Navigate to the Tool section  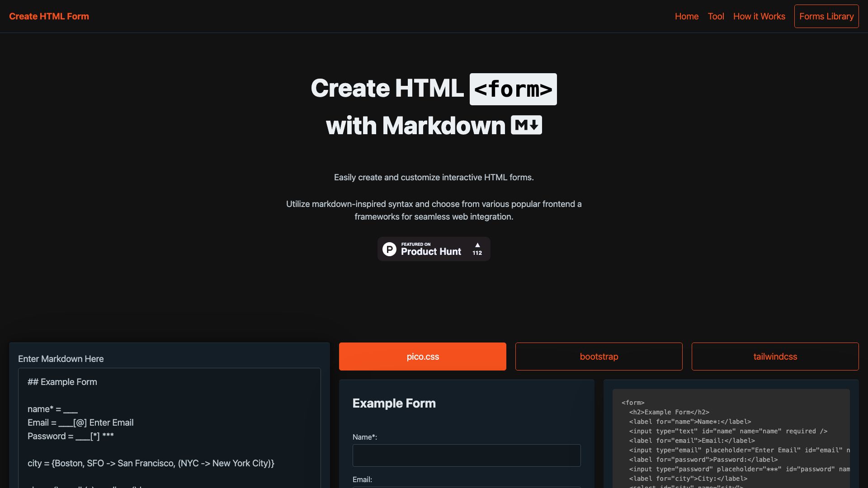pyautogui.click(x=716, y=16)
